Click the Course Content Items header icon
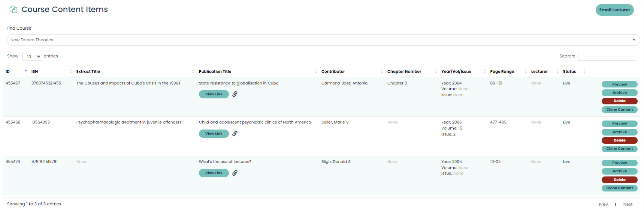The height and width of the screenshot is (214, 644). (x=13, y=9)
